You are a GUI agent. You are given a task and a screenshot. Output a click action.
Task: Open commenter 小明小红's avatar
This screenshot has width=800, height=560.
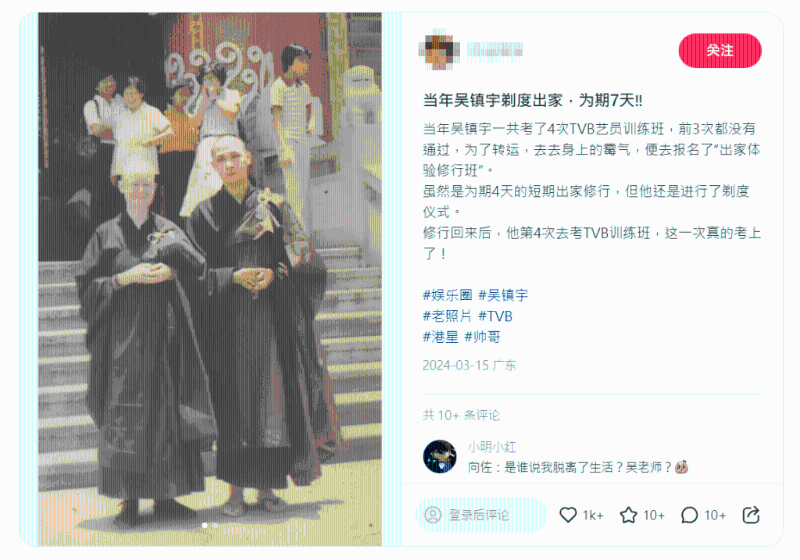[x=440, y=456]
